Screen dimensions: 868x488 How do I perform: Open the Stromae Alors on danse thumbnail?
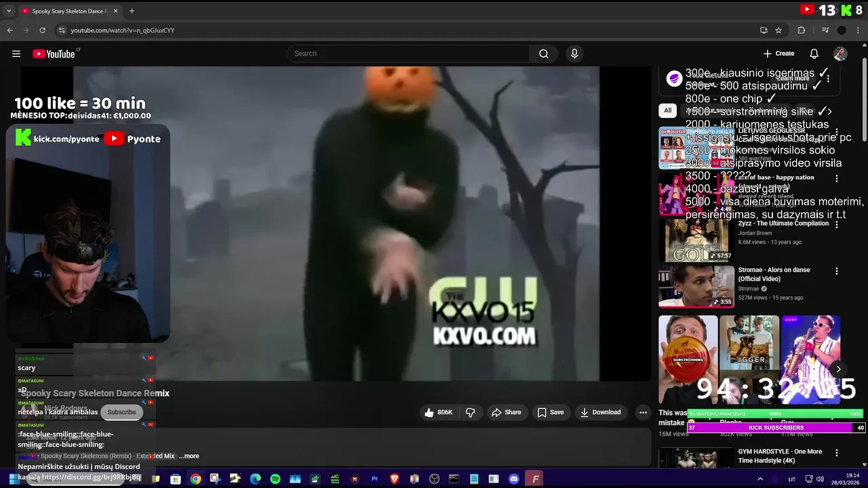tap(696, 286)
